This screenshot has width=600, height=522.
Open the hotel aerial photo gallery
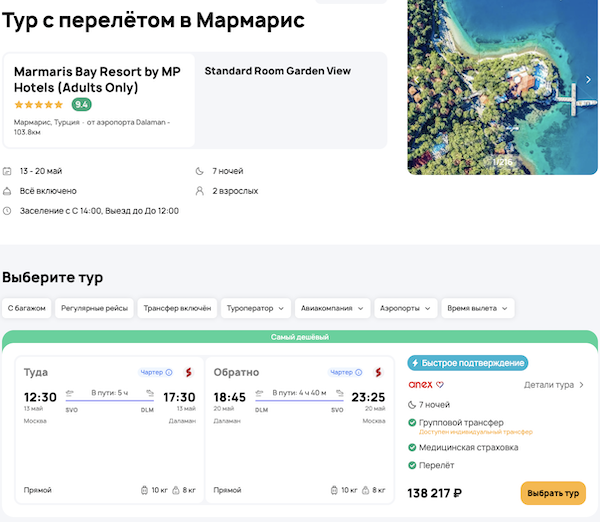pyautogui.click(x=503, y=85)
